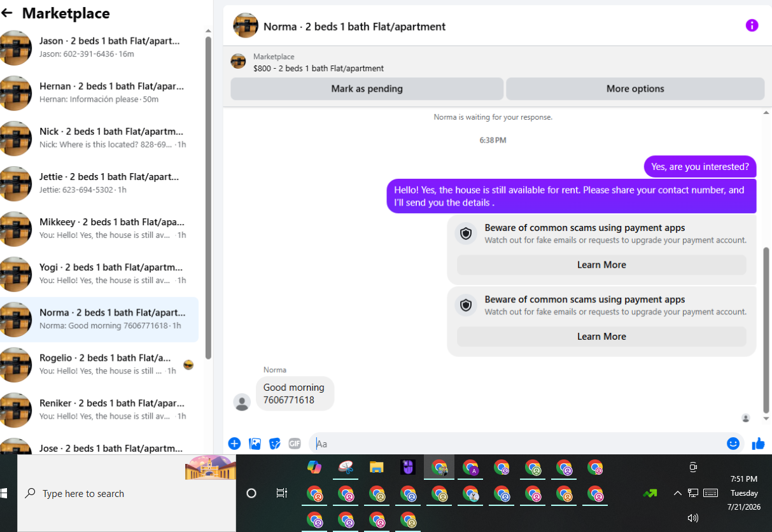
Task: Open the volume control speaker icon
Action: (693, 518)
